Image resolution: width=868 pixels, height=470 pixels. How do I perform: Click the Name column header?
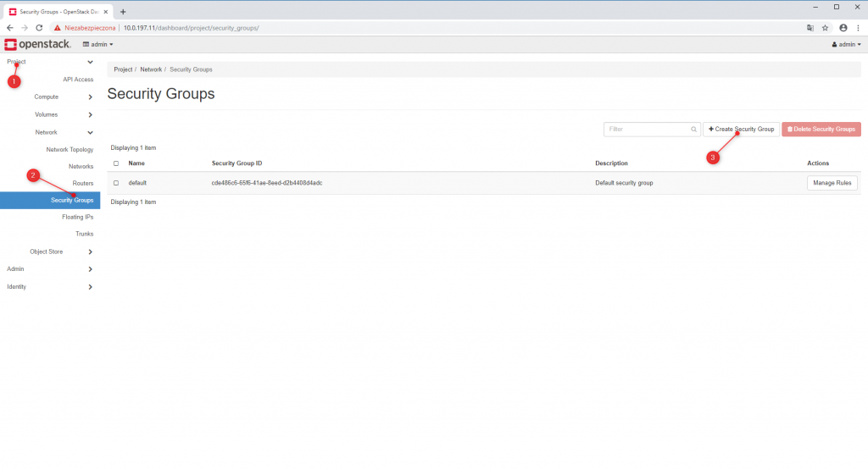pyautogui.click(x=136, y=163)
